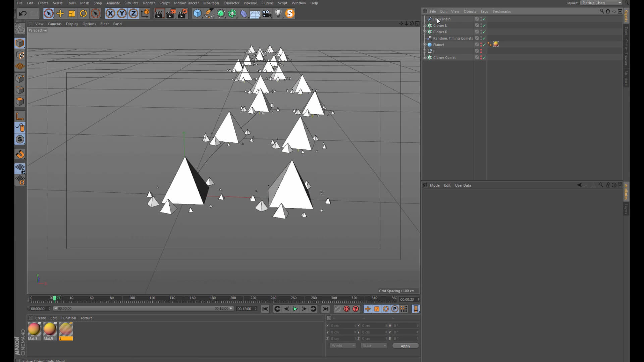Toggle the enable checkmark for Plamet
644x362 pixels.
point(484,45)
